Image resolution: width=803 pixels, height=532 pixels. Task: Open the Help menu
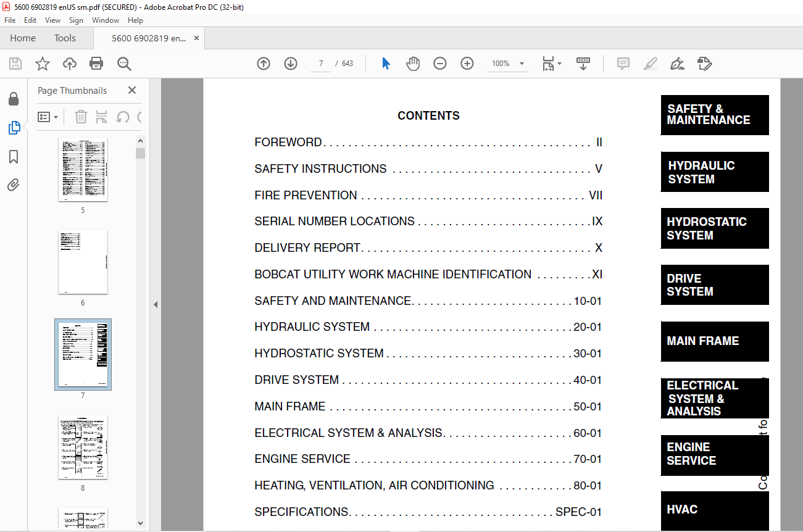pos(135,20)
